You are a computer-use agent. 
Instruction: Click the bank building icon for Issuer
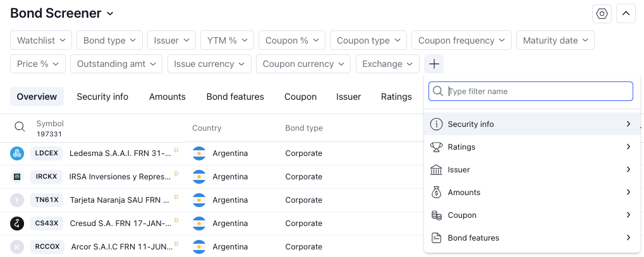point(436,170)
